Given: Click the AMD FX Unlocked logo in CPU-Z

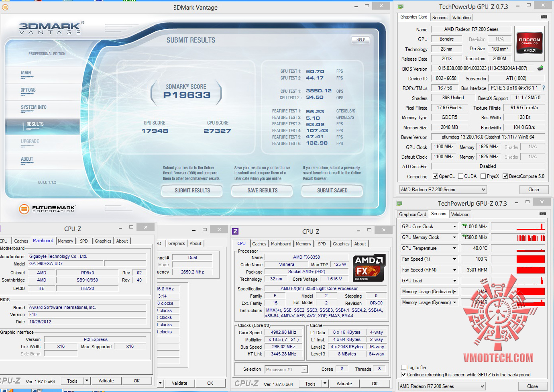Looking at the screenshot, I should pos(369,267).
